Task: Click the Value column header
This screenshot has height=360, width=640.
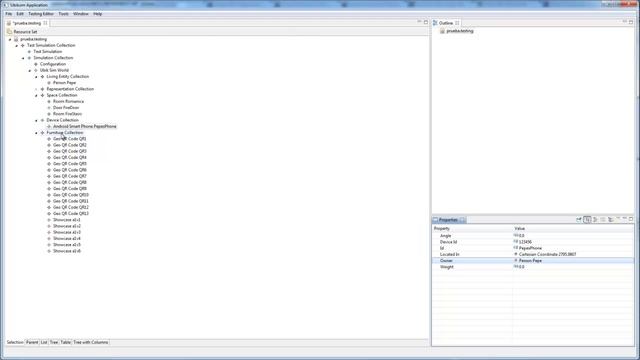Action: (573, 229)
